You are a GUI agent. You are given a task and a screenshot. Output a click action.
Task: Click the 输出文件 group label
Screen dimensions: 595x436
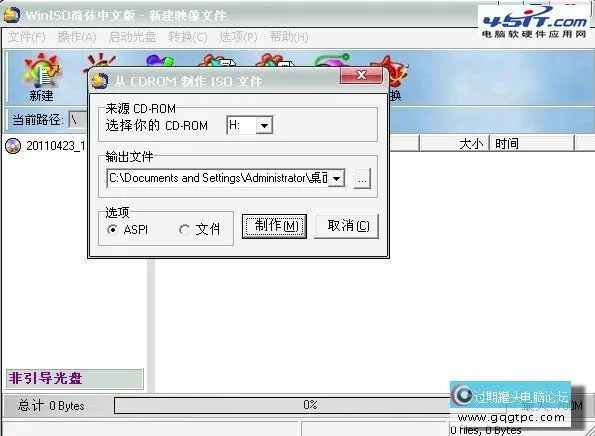[129, 157]
